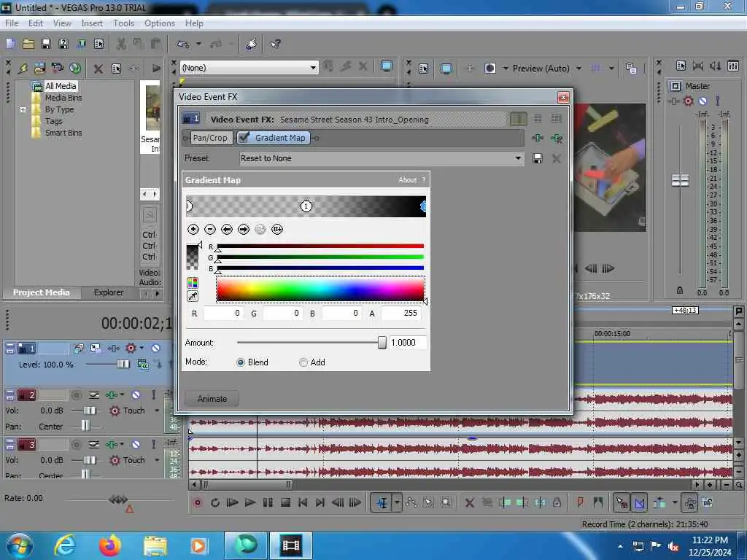Click the color spectrum picker
This screenshot has height=560, width=747.
[320, 289]
